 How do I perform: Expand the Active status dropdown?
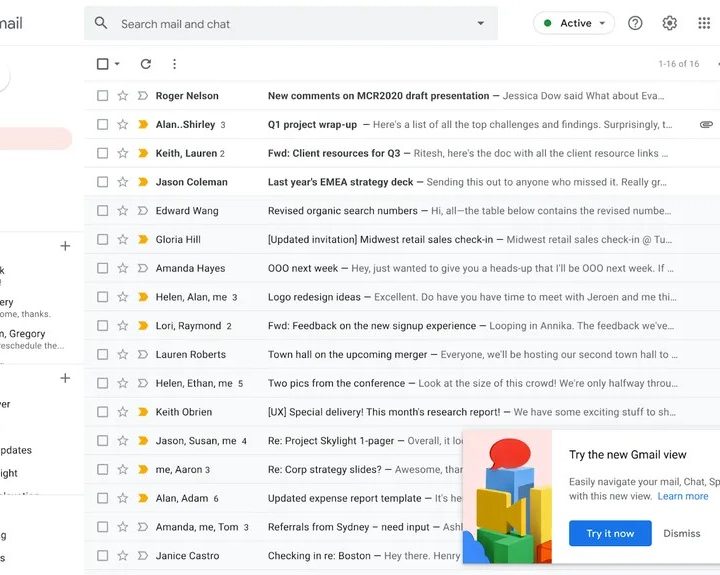pos(574,23)
